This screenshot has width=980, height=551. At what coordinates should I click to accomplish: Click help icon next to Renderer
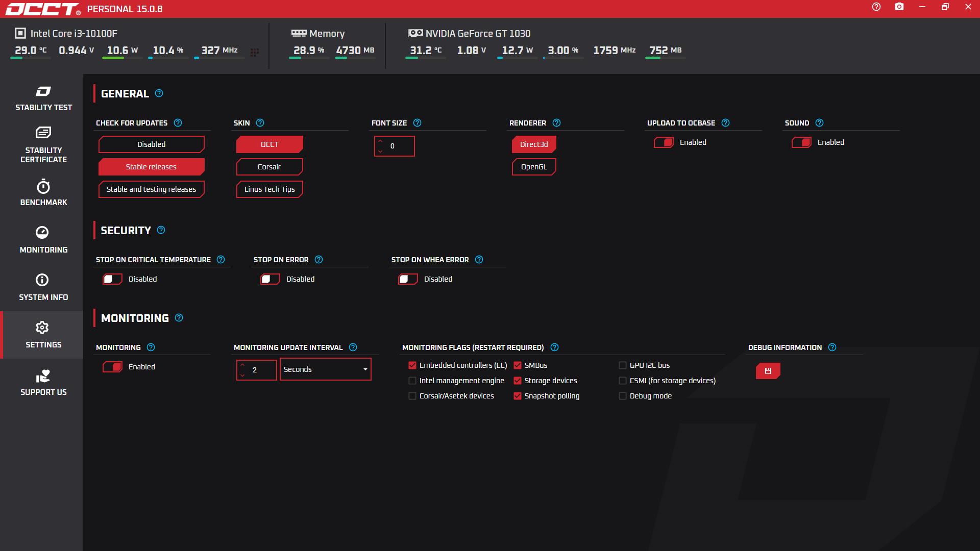[556, 123]
